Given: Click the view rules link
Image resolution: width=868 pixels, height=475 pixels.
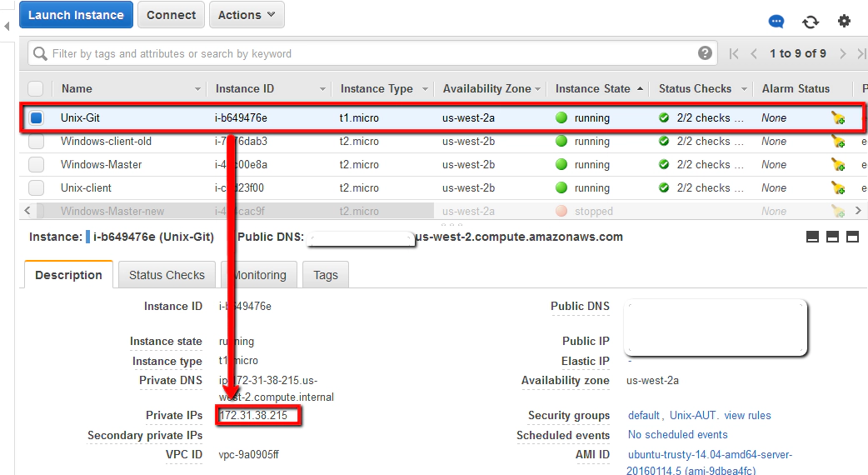Looking at the screenshot, I should pyautogui.click(x=747, y=415).
